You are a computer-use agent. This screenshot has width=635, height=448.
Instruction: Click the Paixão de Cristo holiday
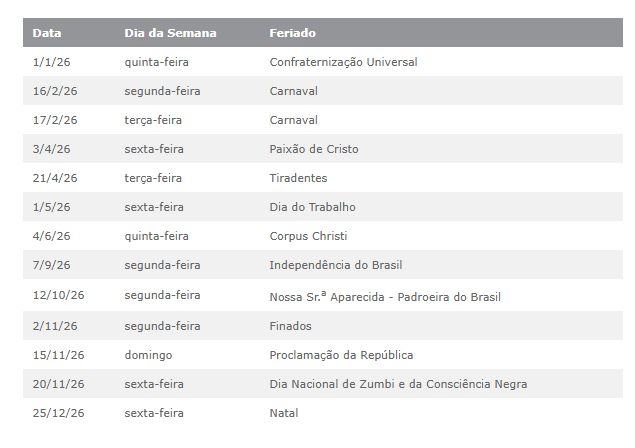313,149
